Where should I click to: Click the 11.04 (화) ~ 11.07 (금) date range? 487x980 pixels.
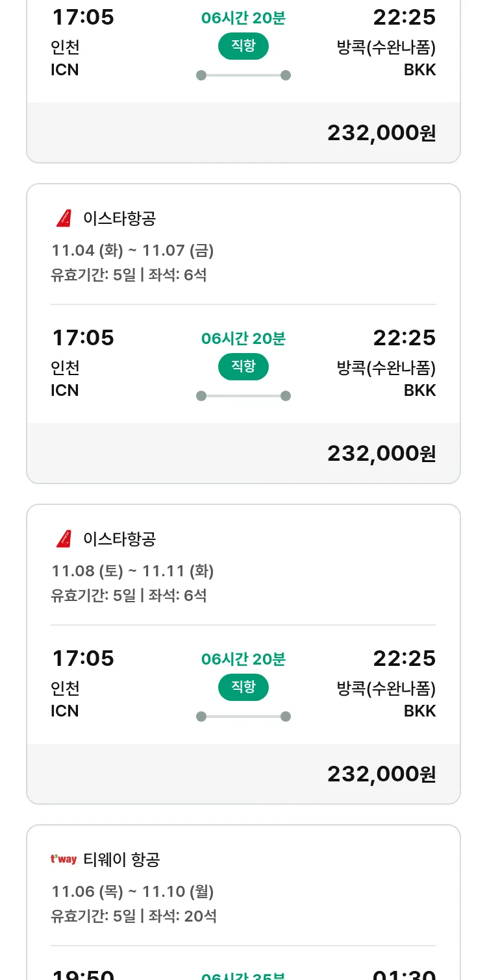click(132, 251)
